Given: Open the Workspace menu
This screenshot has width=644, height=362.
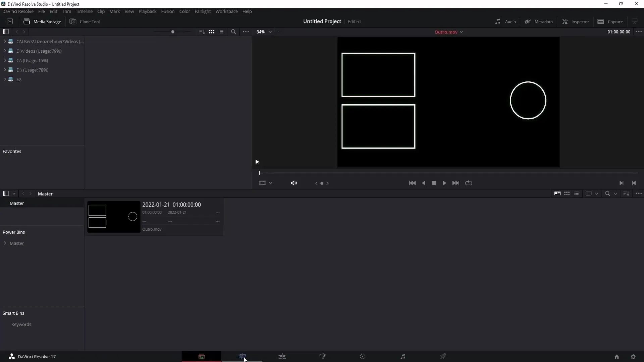Looking at the screenshot, I should pos(226,11).
